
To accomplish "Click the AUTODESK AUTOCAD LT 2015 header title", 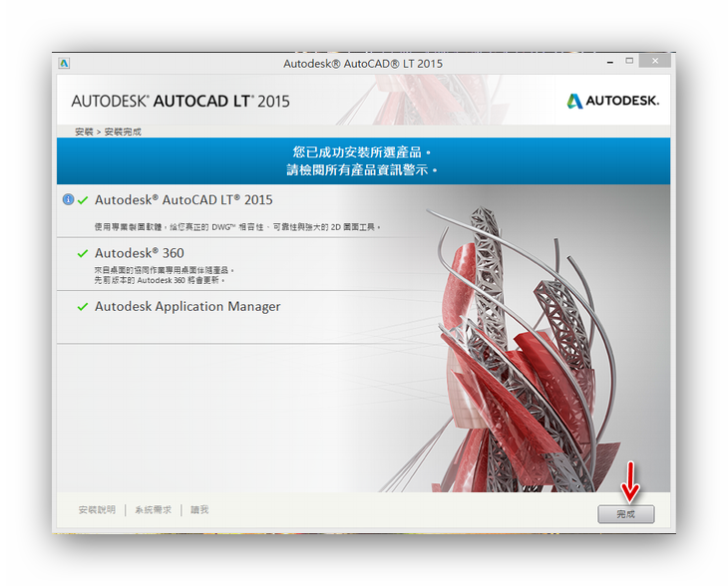I will click(x=181, y=101).
